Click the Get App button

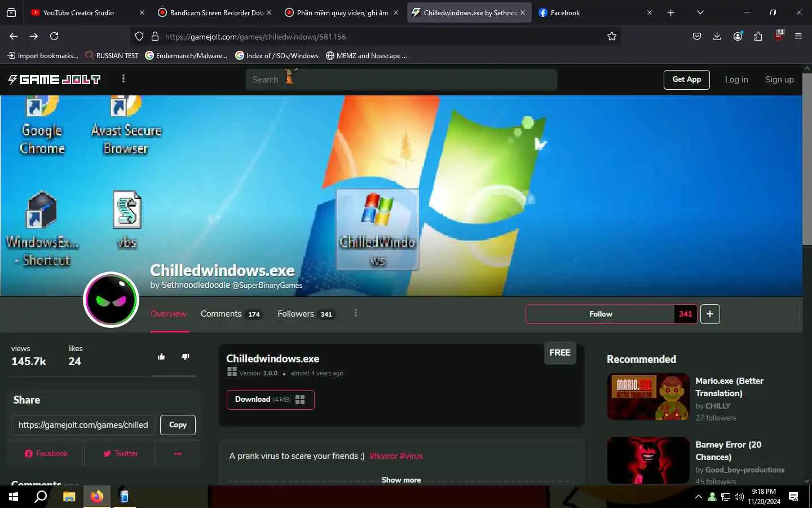tap(687, 80)
